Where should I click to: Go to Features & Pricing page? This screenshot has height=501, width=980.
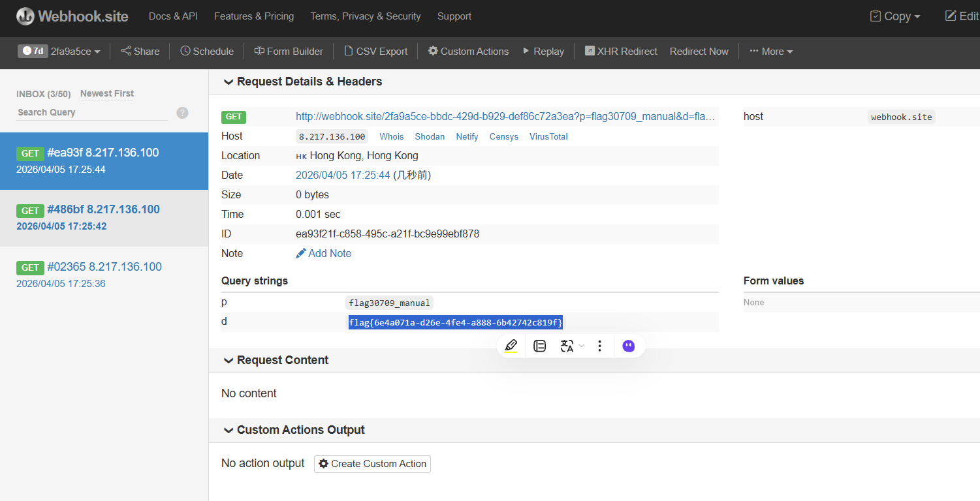tap(254, 16)
